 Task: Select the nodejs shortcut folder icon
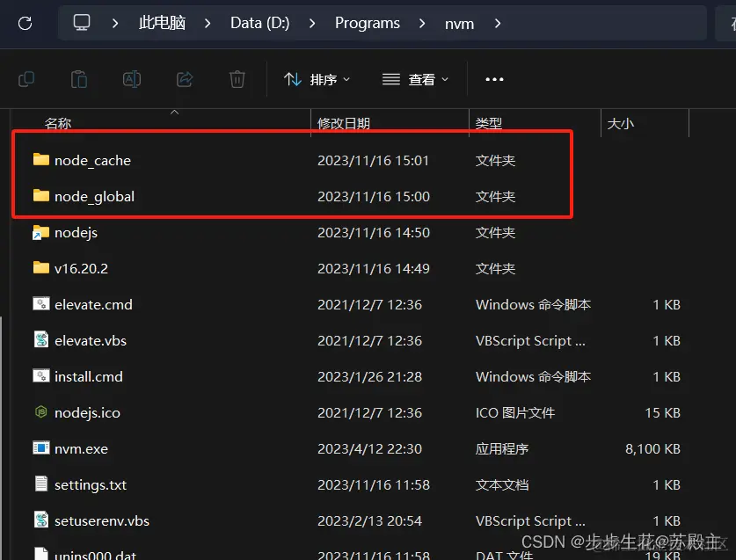[41, 232]
